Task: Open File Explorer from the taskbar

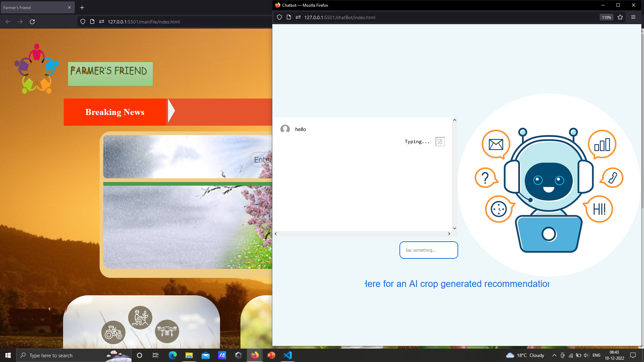Action: point(189,355)
